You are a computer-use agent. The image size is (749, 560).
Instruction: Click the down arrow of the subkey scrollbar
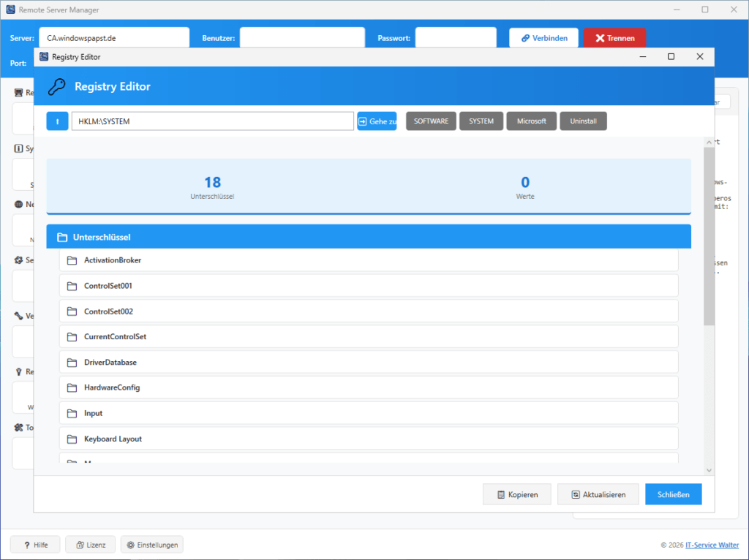[710, 470]
